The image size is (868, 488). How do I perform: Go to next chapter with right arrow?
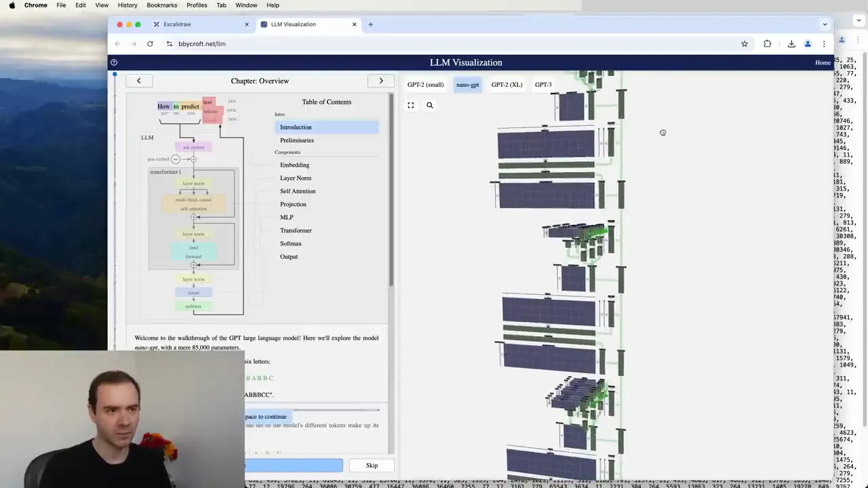(381, 81)
